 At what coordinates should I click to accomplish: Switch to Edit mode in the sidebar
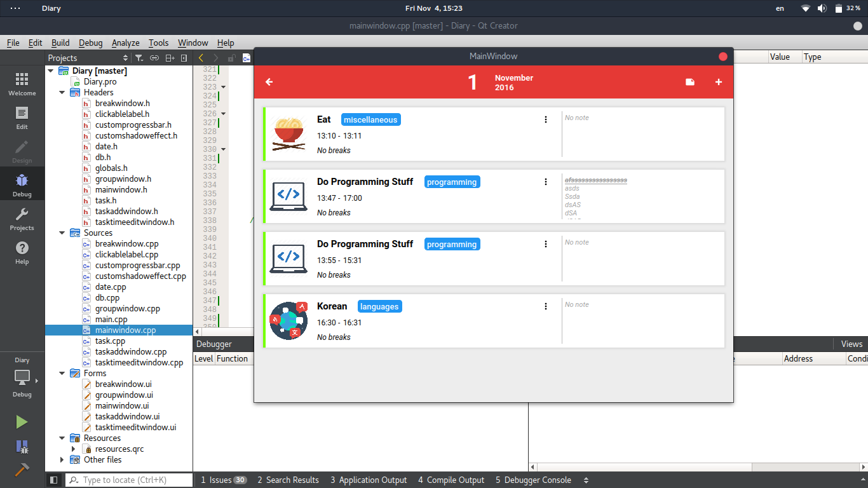click(x=22, y=118)
